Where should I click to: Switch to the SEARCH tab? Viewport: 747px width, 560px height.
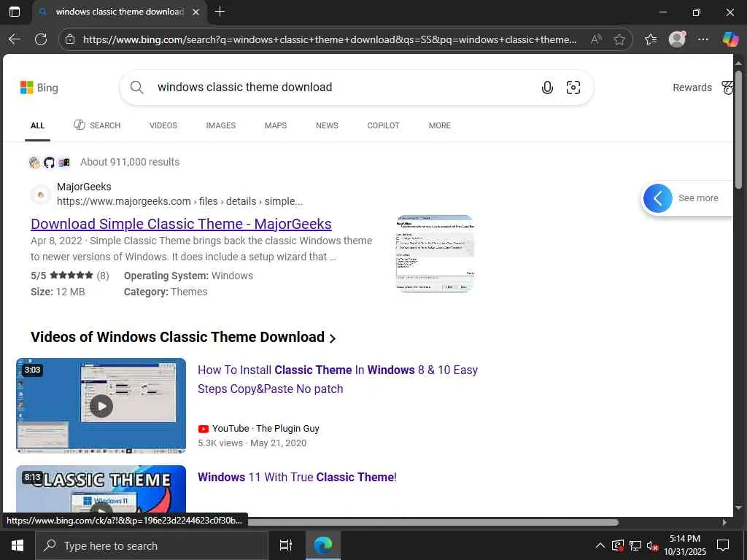(x=97, y=125)
